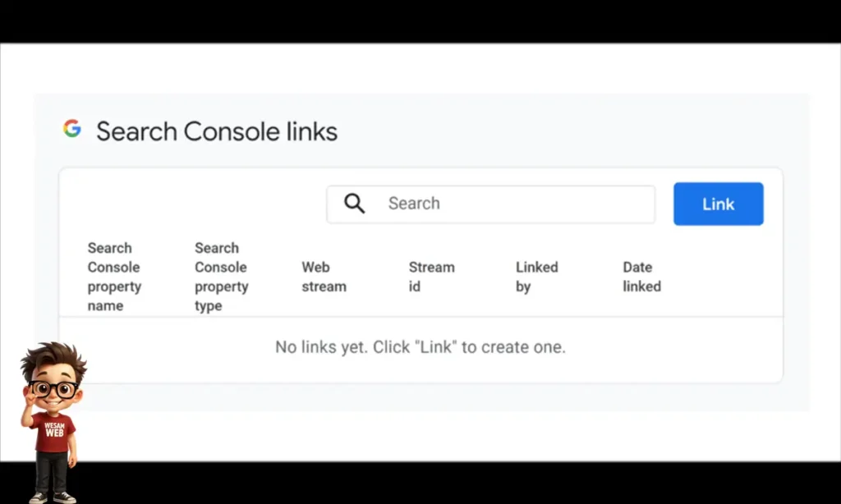
Task: Click the mascot's black glasses
Action: pyautogui.click(x=54, y=389)
